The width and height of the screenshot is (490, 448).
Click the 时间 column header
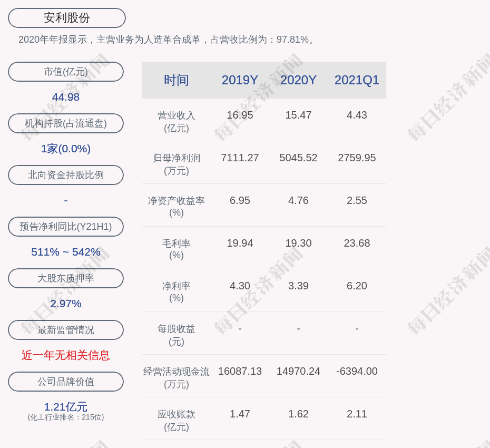[177, 80]
